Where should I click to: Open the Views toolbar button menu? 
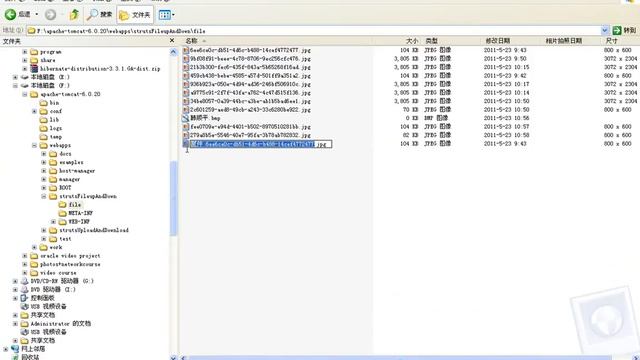(x=167, y=15)
